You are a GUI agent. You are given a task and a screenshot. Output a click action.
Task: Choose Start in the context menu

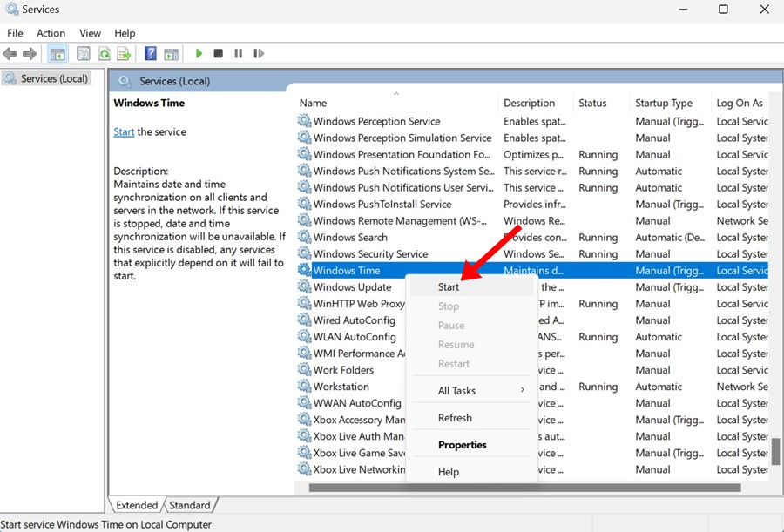(x=471, y=287)
